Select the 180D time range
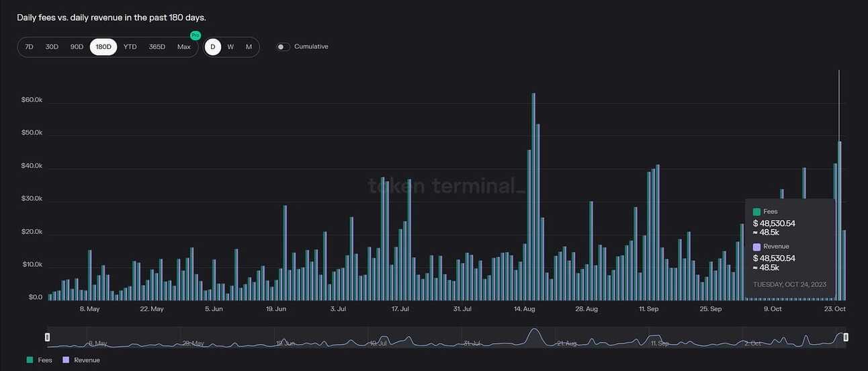The height and width of the screenshot is (371, 868). (103, 47)
